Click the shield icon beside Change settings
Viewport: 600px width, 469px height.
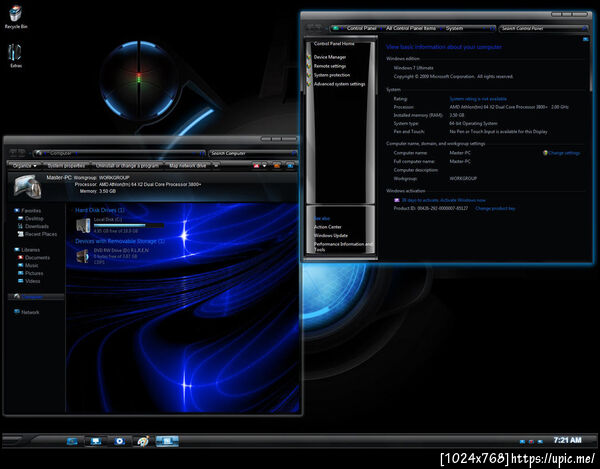coord(545,153)
